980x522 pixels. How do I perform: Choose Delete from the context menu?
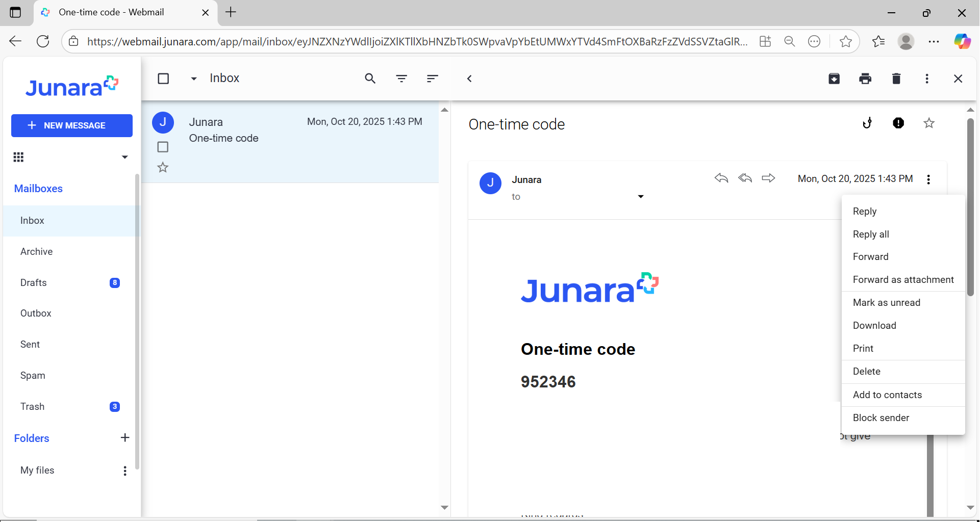click(903, 371)
